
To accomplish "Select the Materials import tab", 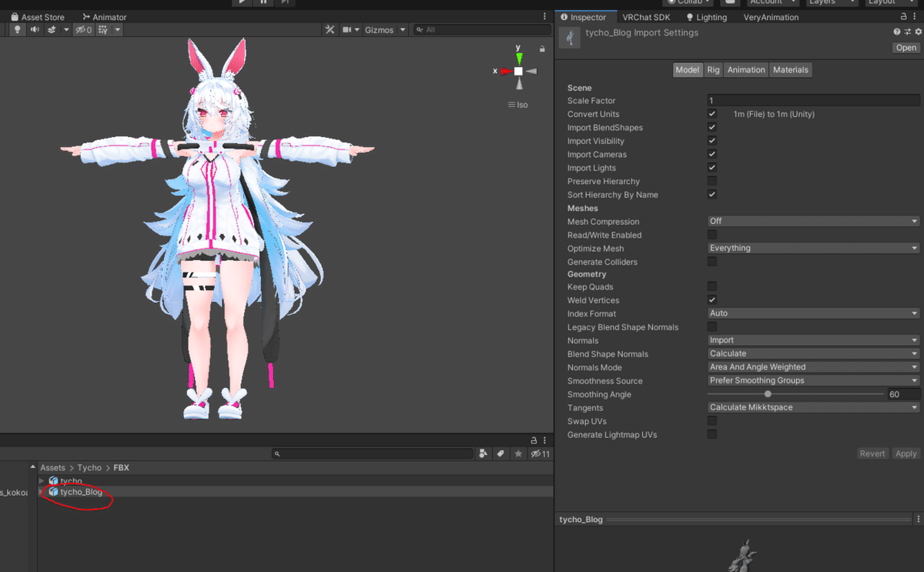I will (x=791, y=70).
